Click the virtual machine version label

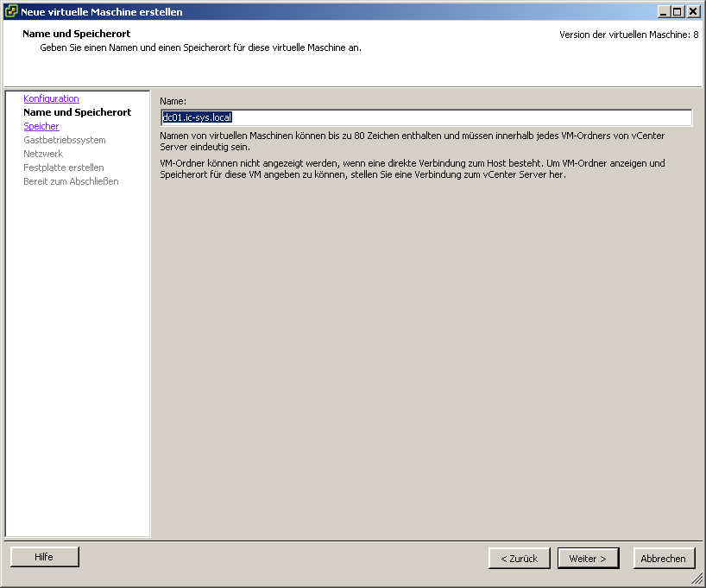pos(628,35)
